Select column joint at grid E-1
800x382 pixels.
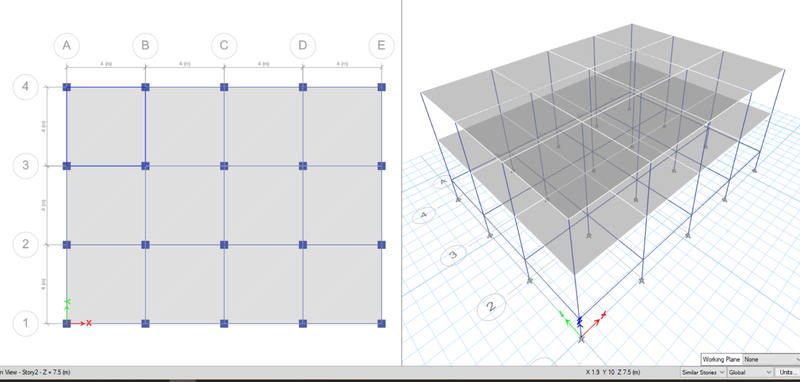[381, 323]
